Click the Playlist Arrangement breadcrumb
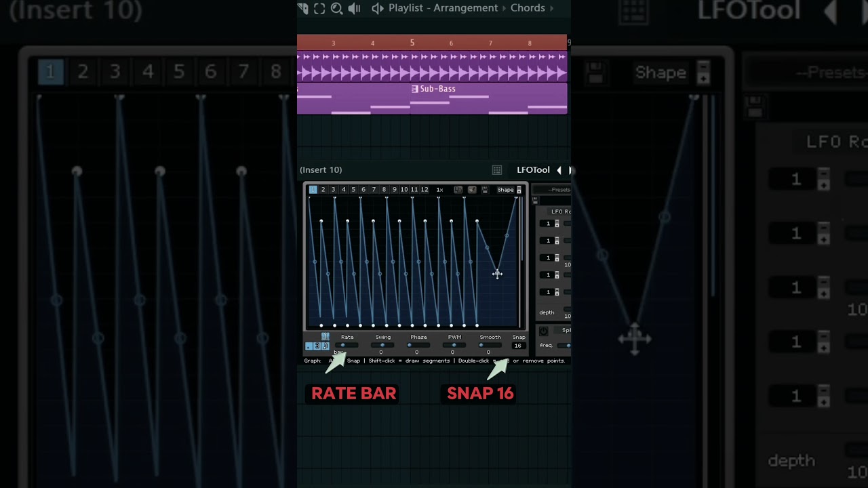 [443, 8]
